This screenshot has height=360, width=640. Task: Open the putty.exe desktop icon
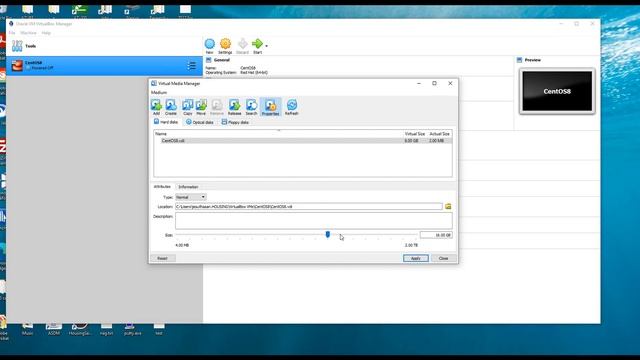point(132,328)
